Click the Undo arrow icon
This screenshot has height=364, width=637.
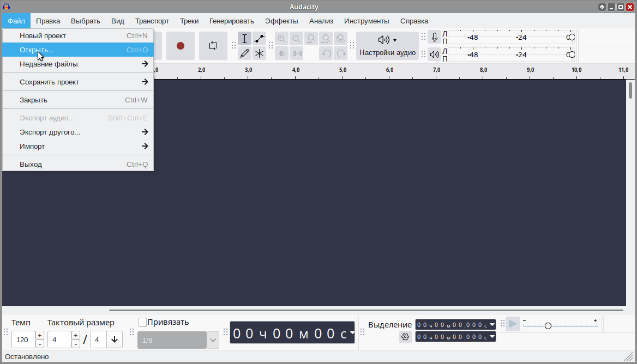click(x=326, y=53)
